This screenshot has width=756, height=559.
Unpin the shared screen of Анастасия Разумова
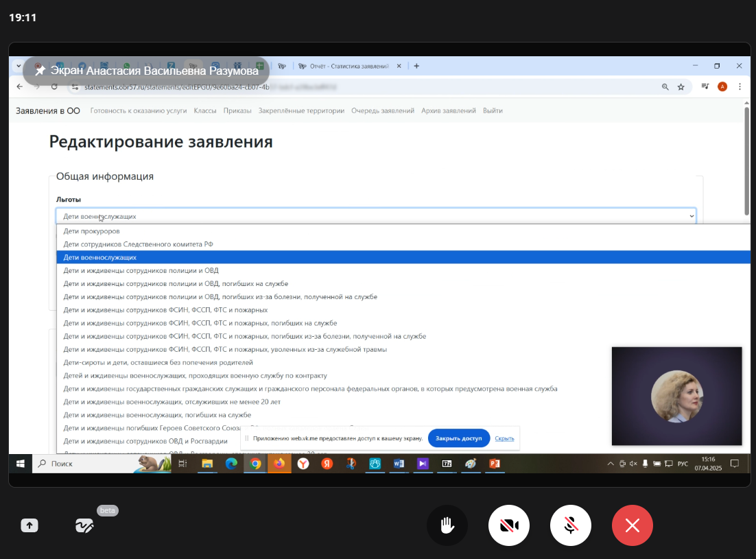pyautogui.click(x=40, y=71)
